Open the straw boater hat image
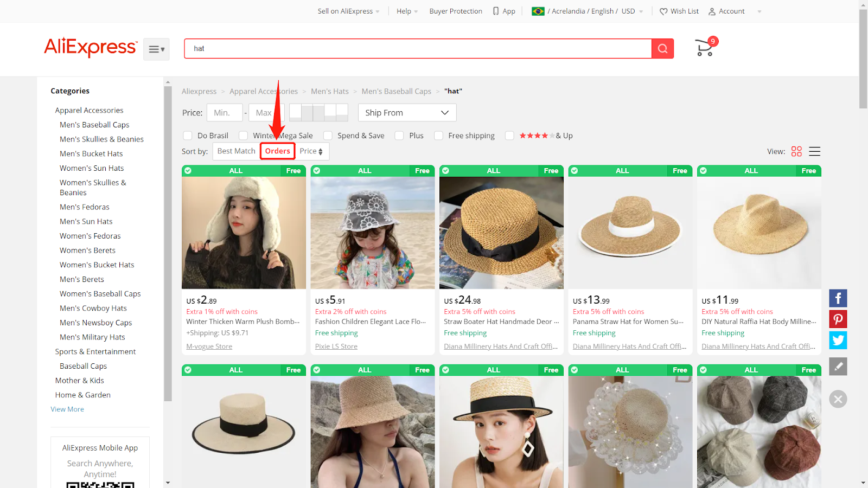Image resolution: width=868 pixels, height=488 pixels. click(x=501, y=233)
